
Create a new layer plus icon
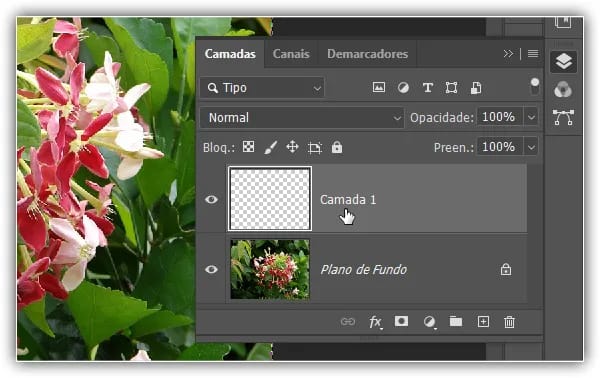[x=483, y=321]
